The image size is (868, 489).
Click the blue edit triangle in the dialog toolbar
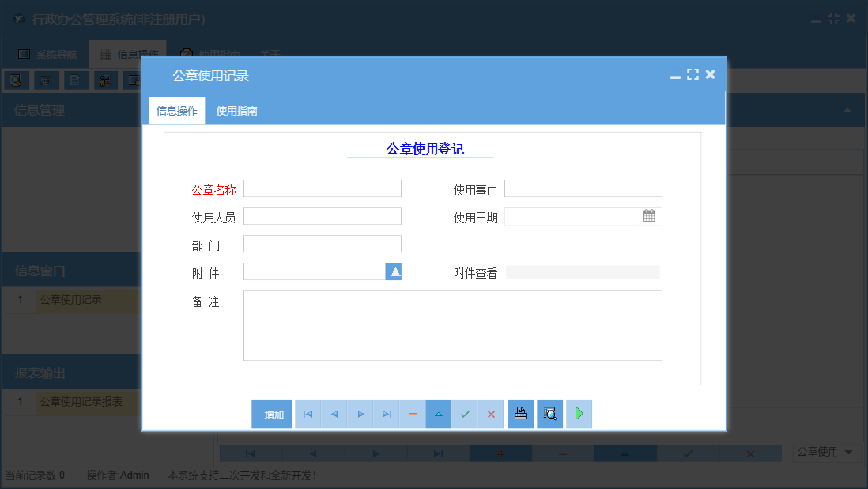point(438,414)
